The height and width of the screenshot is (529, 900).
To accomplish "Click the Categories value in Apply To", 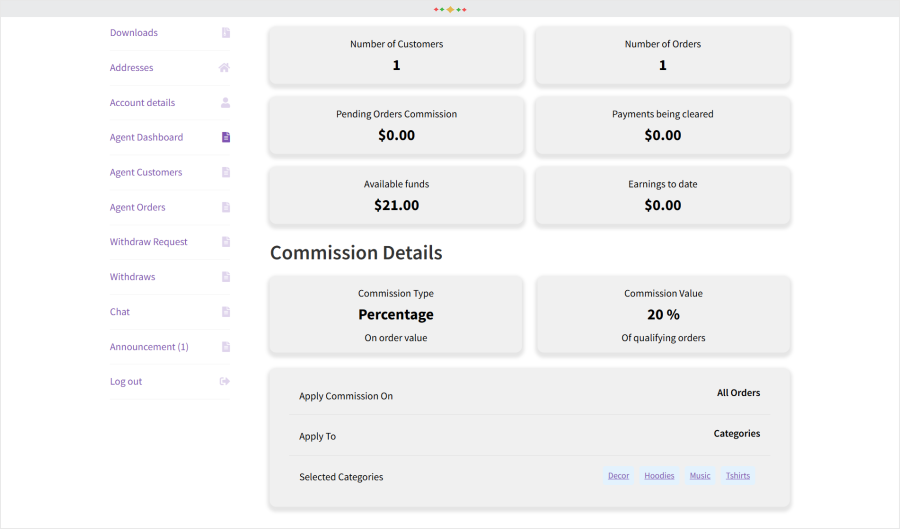I will 737,434.
